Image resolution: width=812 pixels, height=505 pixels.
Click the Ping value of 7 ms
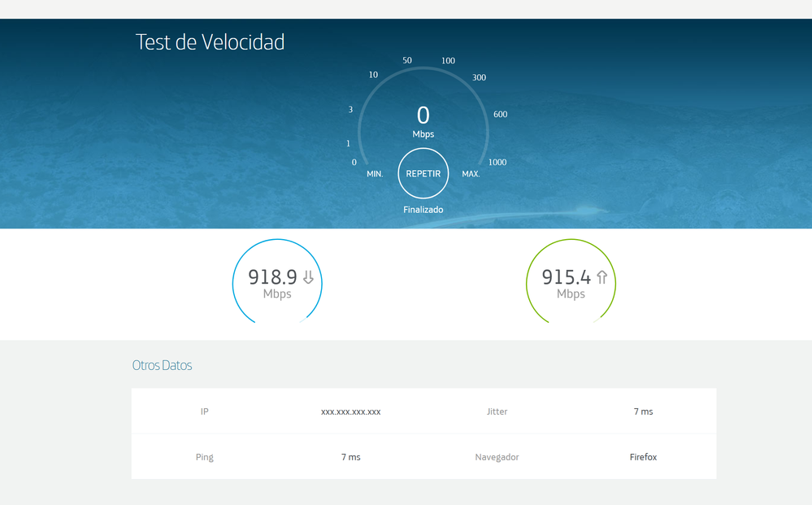pyautogui.click(x=350, y=457)
